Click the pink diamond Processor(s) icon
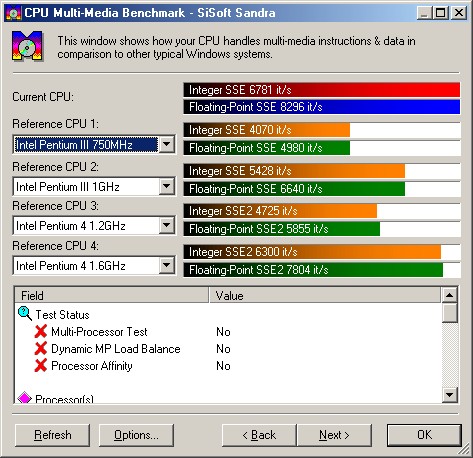The image size is (473, 458). tap(24, 398)
